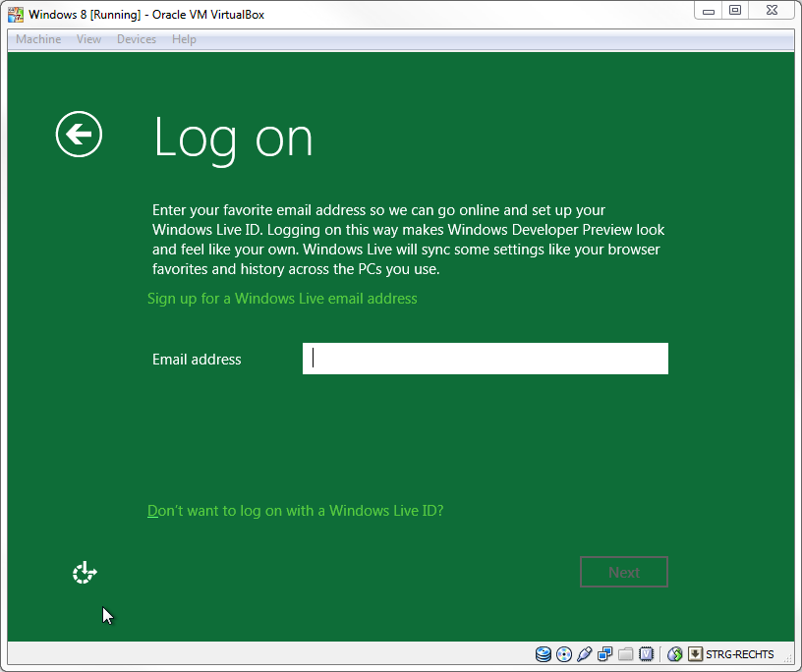
Task: Click the VirtualBox window title icon
Action: (x=16, y=15)
